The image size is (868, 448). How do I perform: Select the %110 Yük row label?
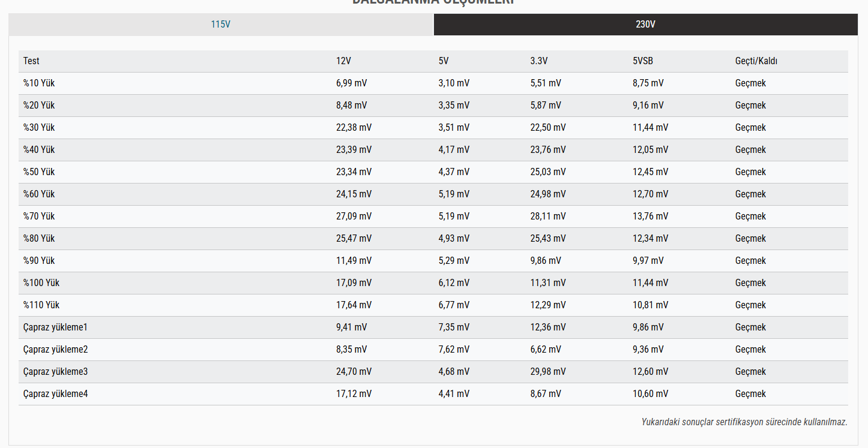tap(41, 305)
